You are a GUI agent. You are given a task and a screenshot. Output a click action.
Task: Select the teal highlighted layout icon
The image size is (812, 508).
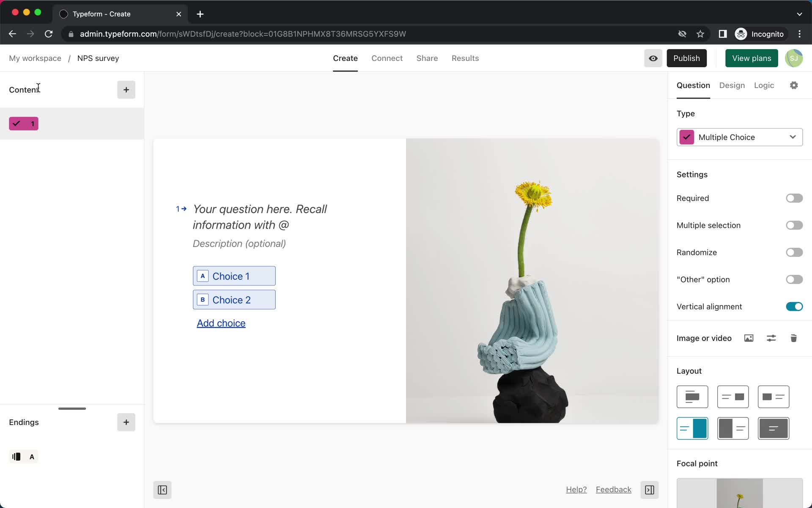click(692, 428)
